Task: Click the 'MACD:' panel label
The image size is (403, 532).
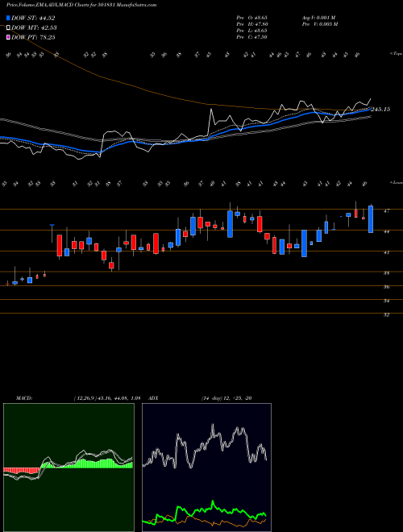Action: pos(23,398)
